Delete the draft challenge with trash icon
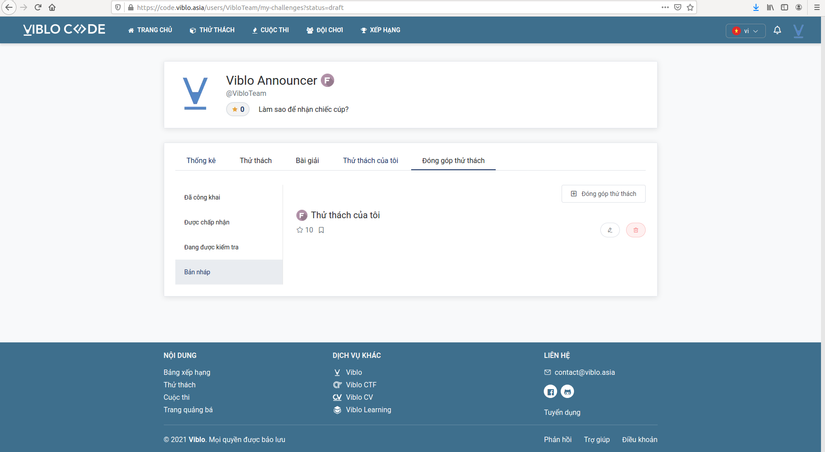The image size is (825, 452). tap(636, 230)
